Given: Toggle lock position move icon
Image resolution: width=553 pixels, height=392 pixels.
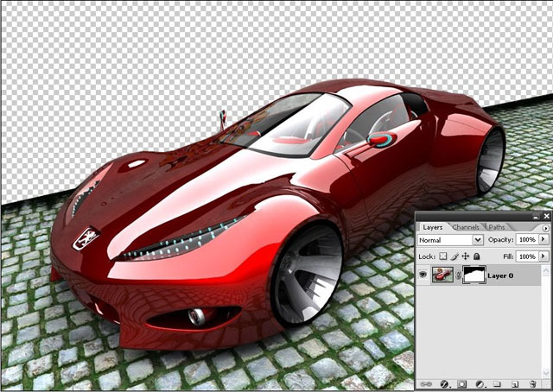Looking at the screenshot, I should tap(466, 256).
